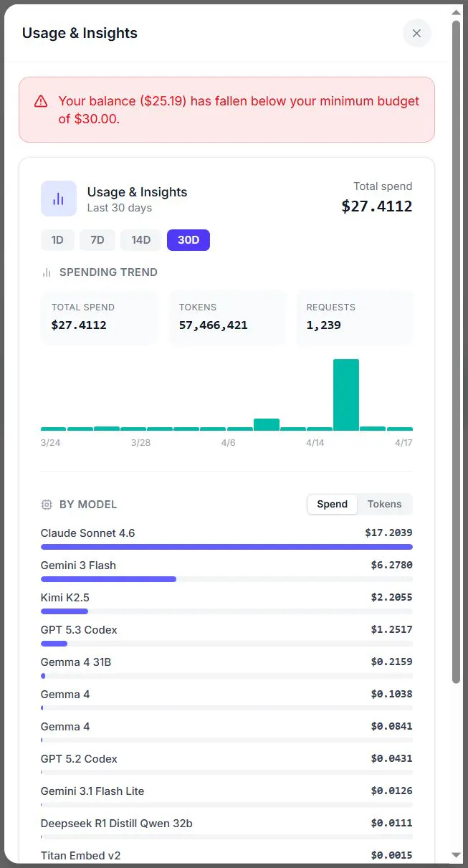Click the GPT 5.3 Codex spend bar
Image resolution: width=468 pixels, height=868 pixels.
pyautogui.click(x=54, y=644)
